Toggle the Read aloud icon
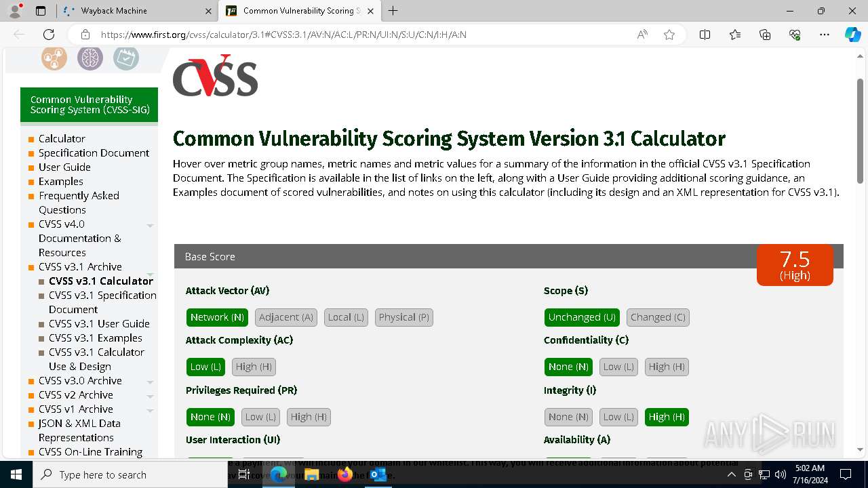This screenshot has width=868, height=488. coord(642,35)
